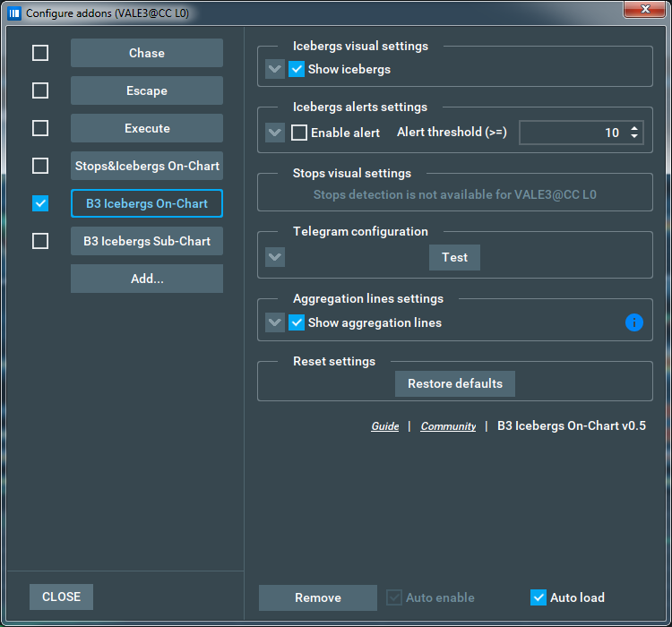Click the blue info icon for aggregation lines

(x=634, y=322)
